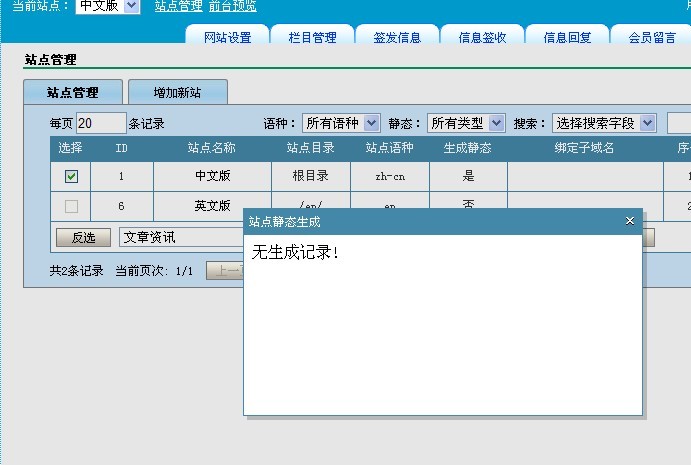This screenshot has width=691, height=465.
Task: Uncheck the 中文版 row checkbox
Action: point(71,177)
